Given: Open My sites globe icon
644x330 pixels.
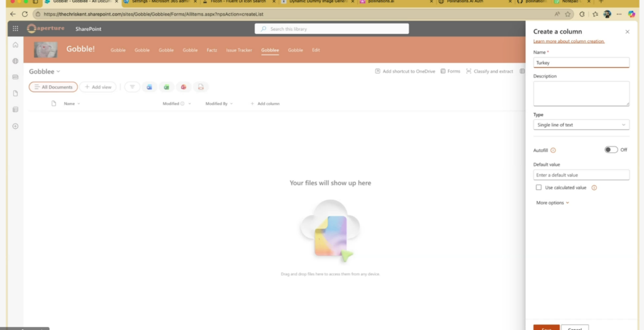Looking at the screenshot, I should (15, 61).
